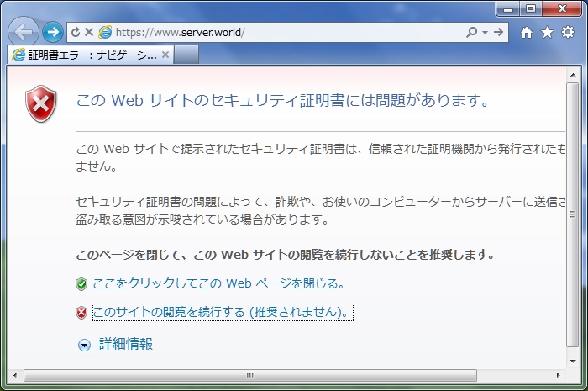Click the browser Back arrow button

pos(24,32)
